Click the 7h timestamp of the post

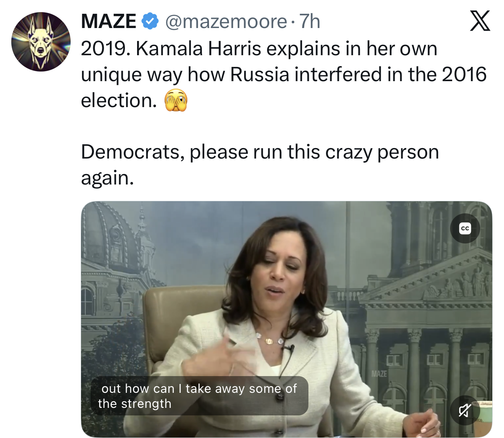pos(310,21)
